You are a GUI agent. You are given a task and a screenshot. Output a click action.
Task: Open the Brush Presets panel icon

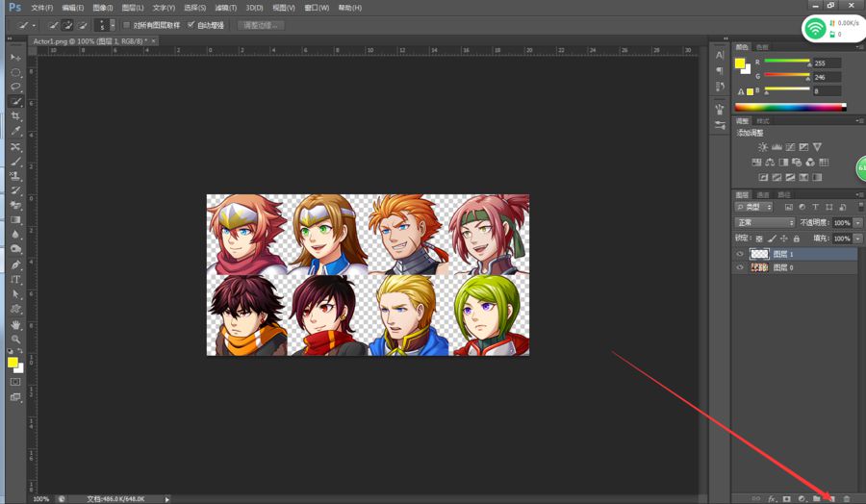click(720, 125)
